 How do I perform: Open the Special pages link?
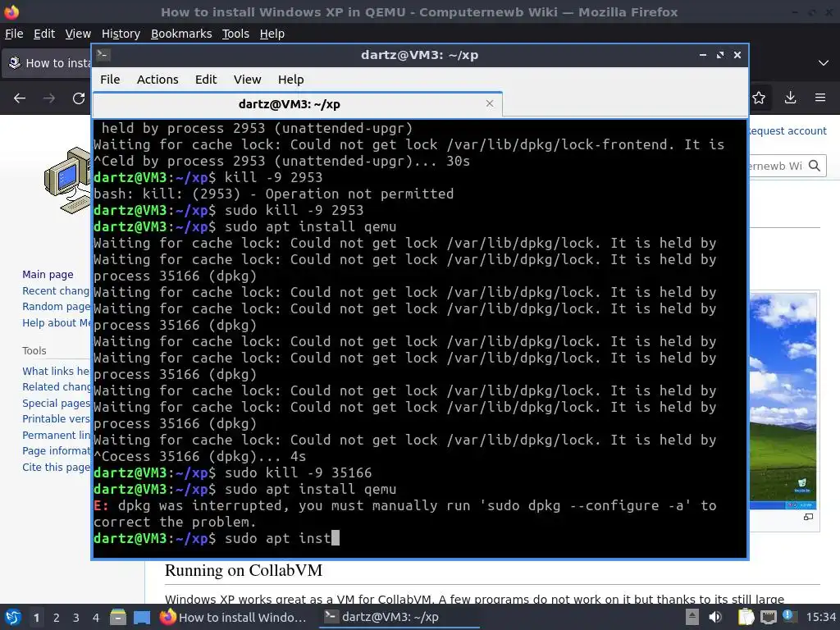56,403
